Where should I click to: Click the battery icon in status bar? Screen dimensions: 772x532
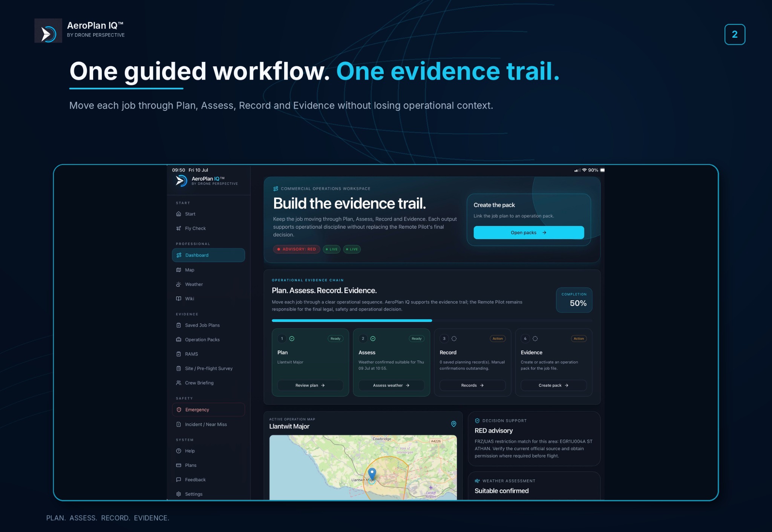coord(602,170)
